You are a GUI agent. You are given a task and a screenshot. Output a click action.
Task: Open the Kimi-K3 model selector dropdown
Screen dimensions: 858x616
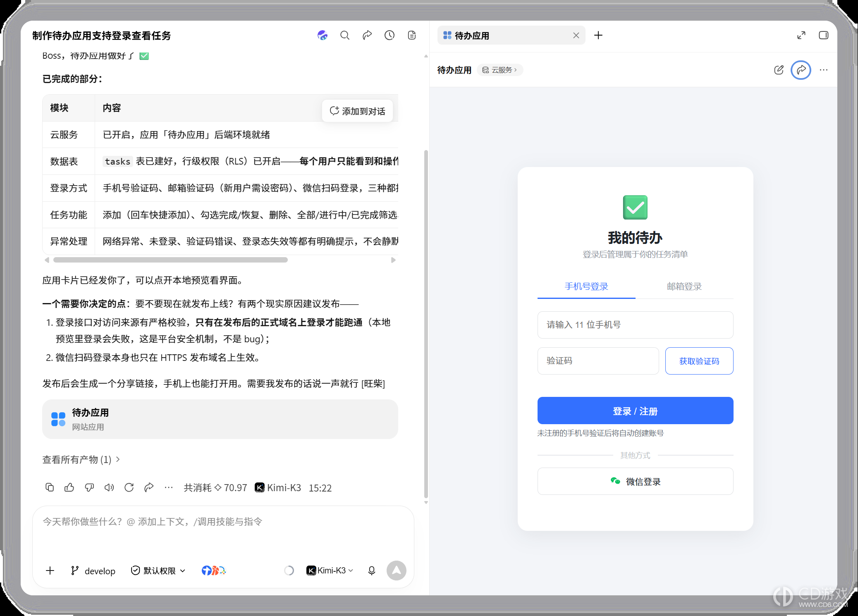click(x=330, y=571)
